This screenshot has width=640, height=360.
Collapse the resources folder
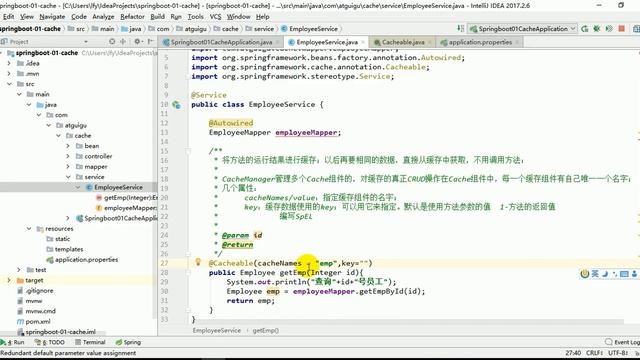[29, 229]
